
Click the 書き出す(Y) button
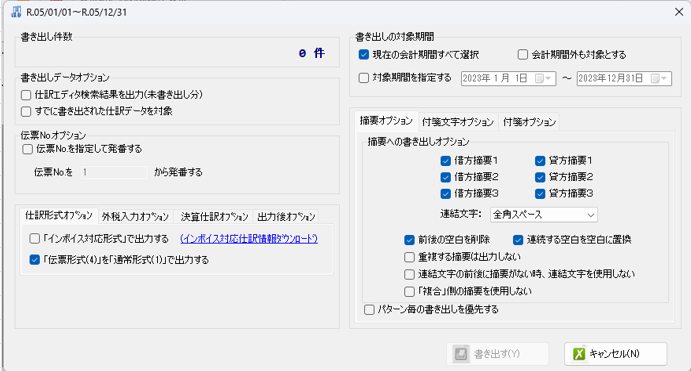point(497,354)
